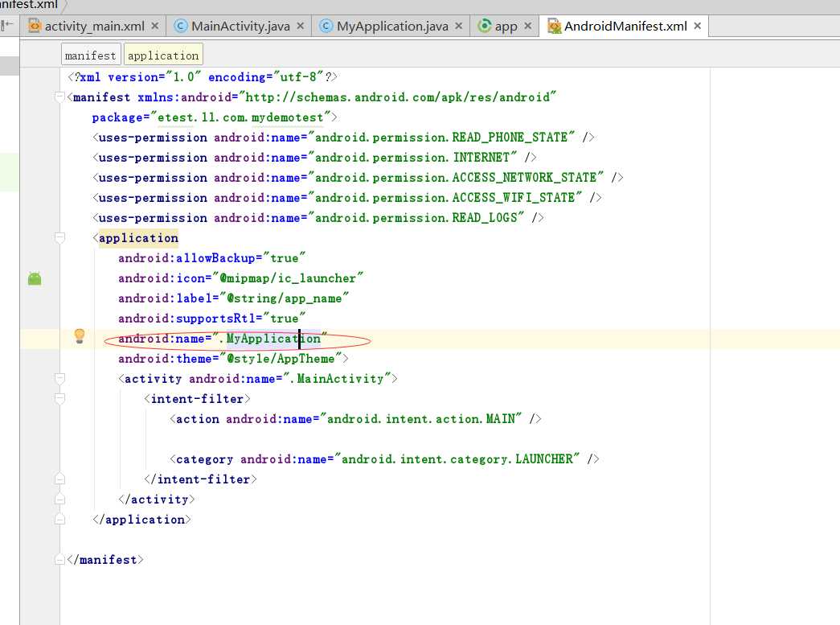Image resolution: width=840 pixels, height=625 pixels.
Task: Click the category LAUNCHER line
Action: tap(385, 458)
